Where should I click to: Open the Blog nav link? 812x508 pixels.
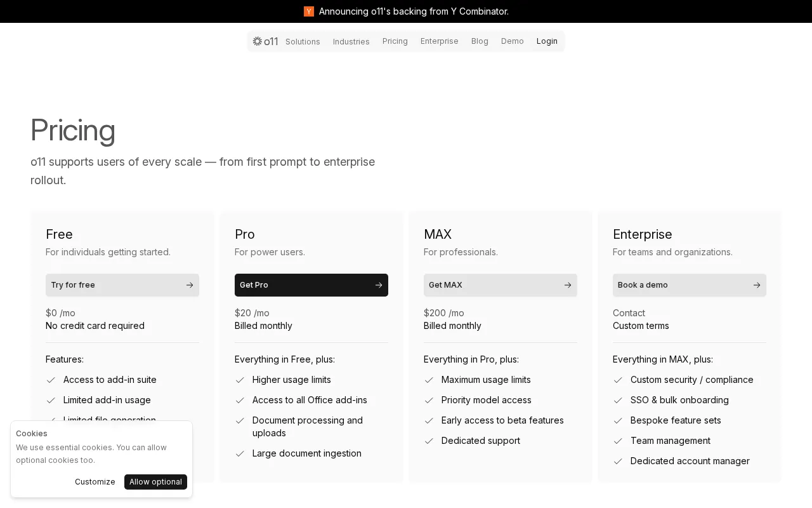point(480,41)
